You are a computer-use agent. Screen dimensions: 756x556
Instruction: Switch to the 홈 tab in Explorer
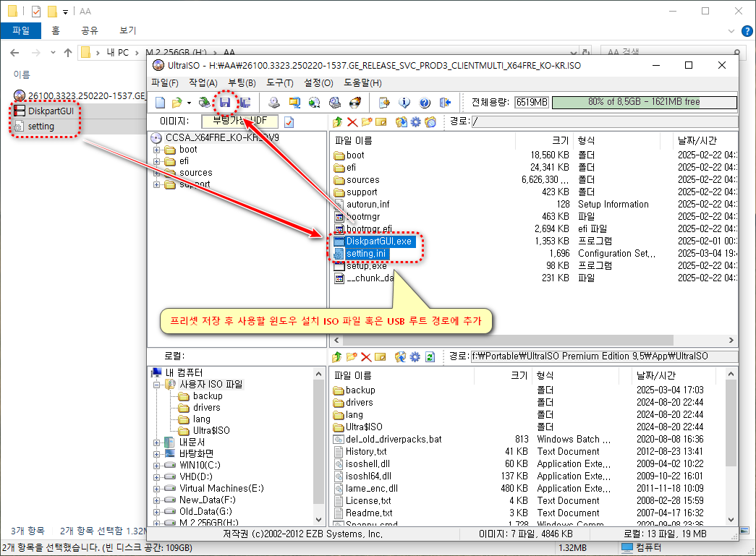click(x=56, y=30)
